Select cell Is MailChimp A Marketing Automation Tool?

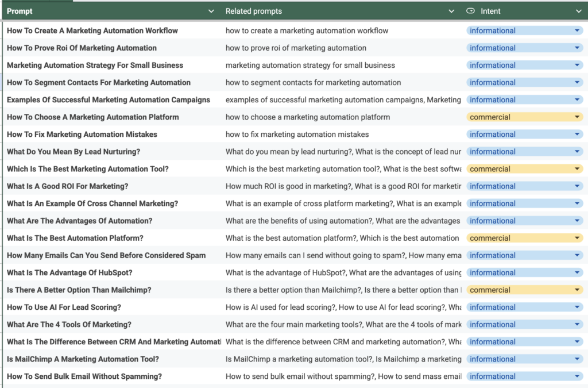pyautogui.click(x=83, y=359)
